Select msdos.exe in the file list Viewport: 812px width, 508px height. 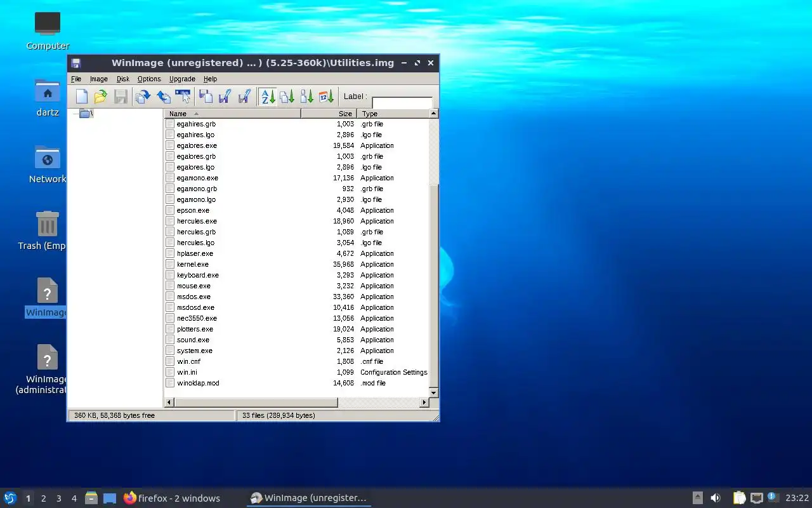click(x=193, y=297)
